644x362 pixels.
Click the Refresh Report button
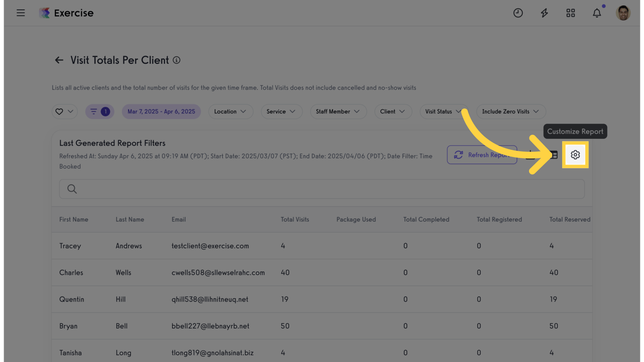pos(482,155)
